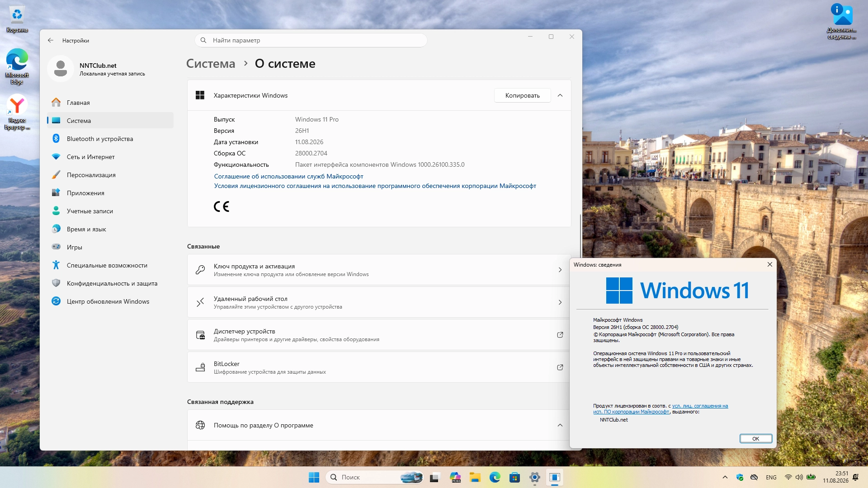The width and height of the screenshot is (868, 488).
Task: Click the BitLocker lock icon
Action: [x=200, y=367]
